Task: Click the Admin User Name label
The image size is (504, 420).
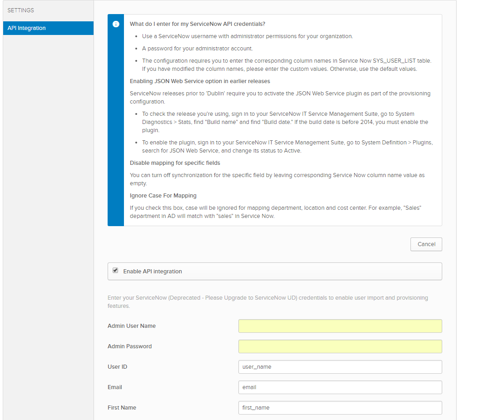Action: pos(132,326)
